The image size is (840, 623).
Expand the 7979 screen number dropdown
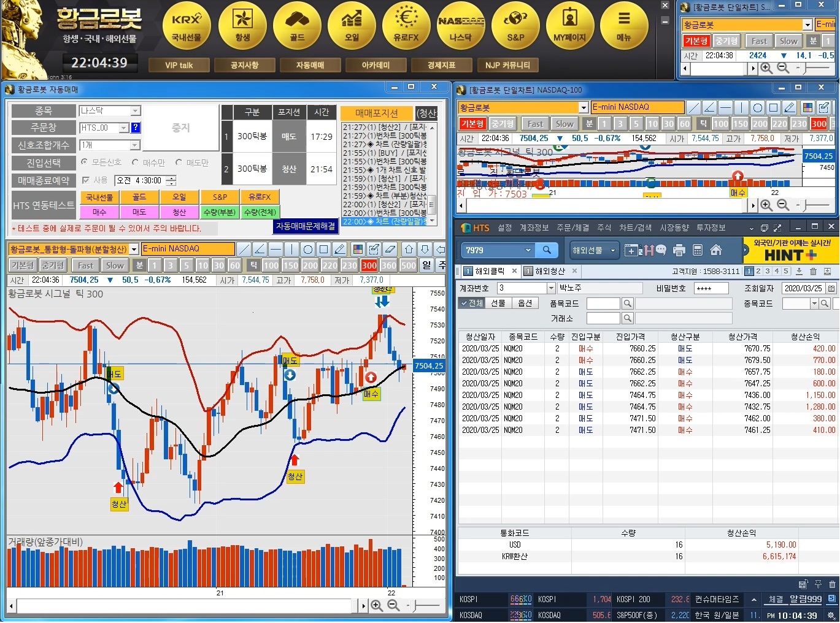click(x=528, y=250)
